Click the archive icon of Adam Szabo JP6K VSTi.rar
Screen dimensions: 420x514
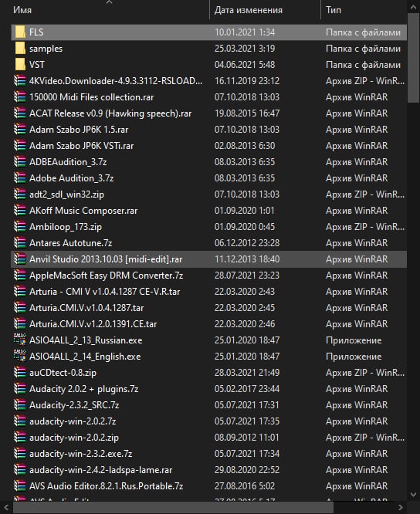[19, 146]
